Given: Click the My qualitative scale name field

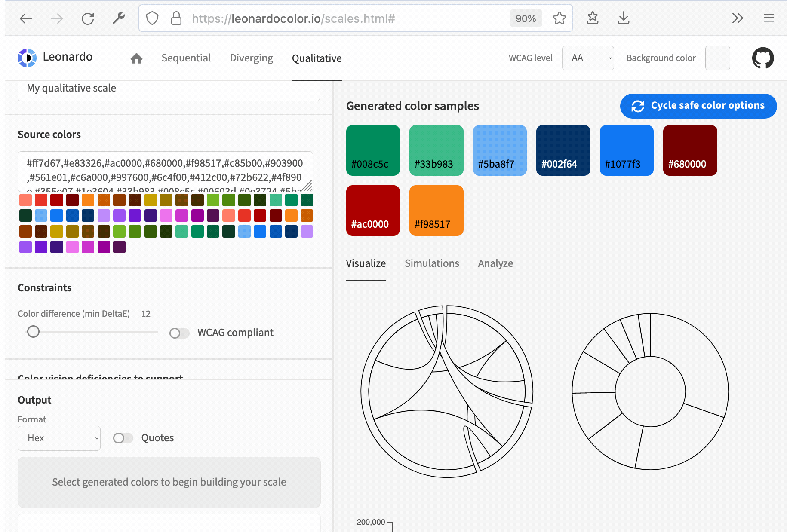Looking at the screenshot, I should click(169, 89).
